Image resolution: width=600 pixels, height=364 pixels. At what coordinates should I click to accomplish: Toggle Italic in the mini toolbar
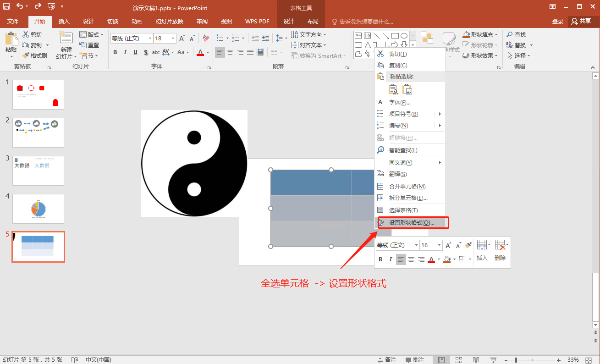point(391,259)
